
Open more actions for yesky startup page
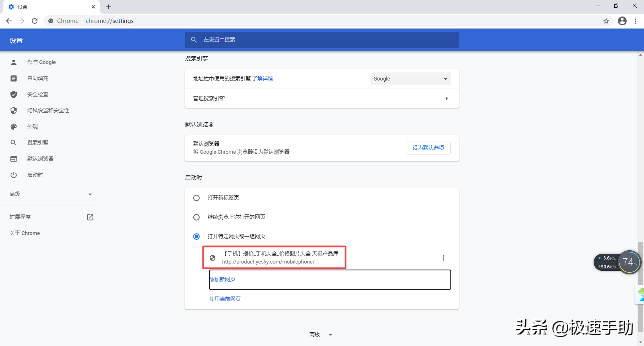444,258
